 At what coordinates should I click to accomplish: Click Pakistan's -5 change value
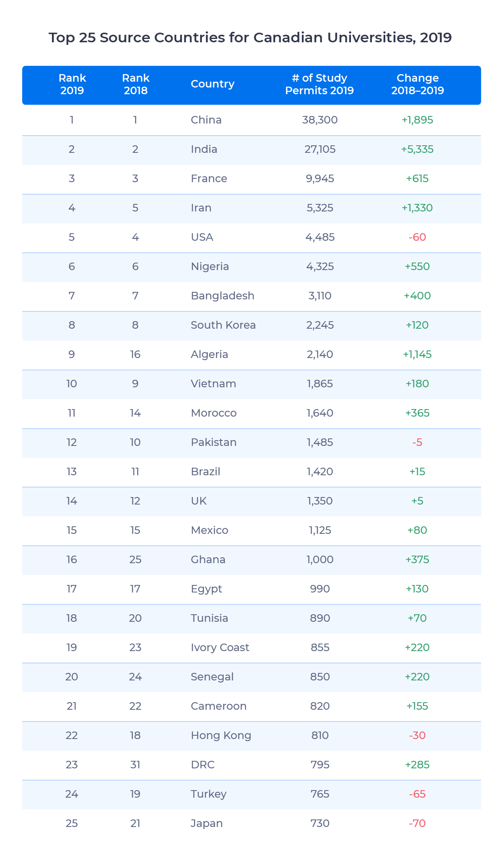tap(417, 442)
